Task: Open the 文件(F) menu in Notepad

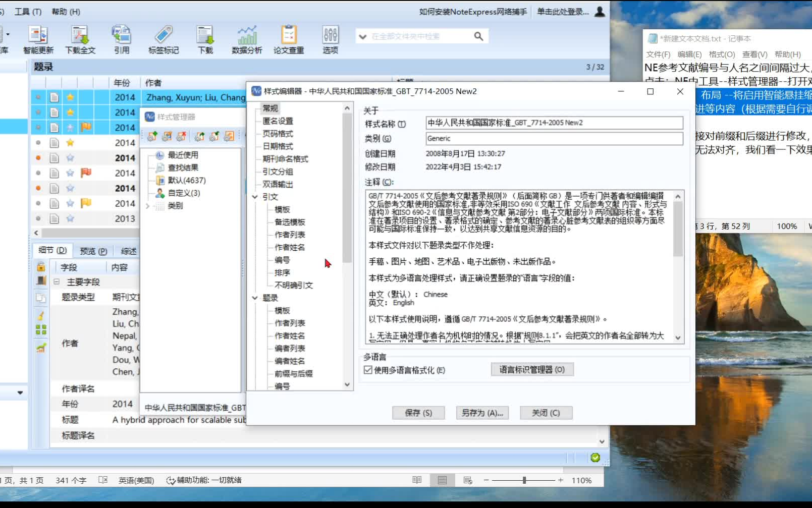Action: point(658,54)
